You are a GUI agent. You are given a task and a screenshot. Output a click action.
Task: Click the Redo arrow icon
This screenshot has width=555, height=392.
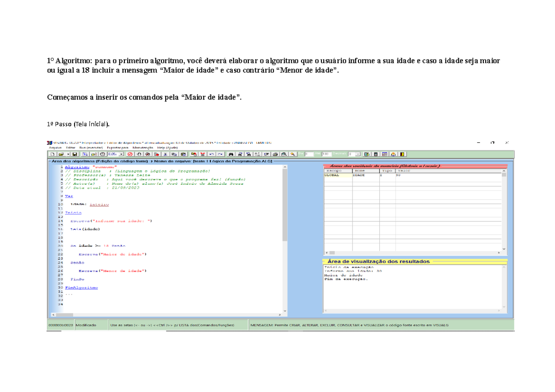(x=221, y=154)
